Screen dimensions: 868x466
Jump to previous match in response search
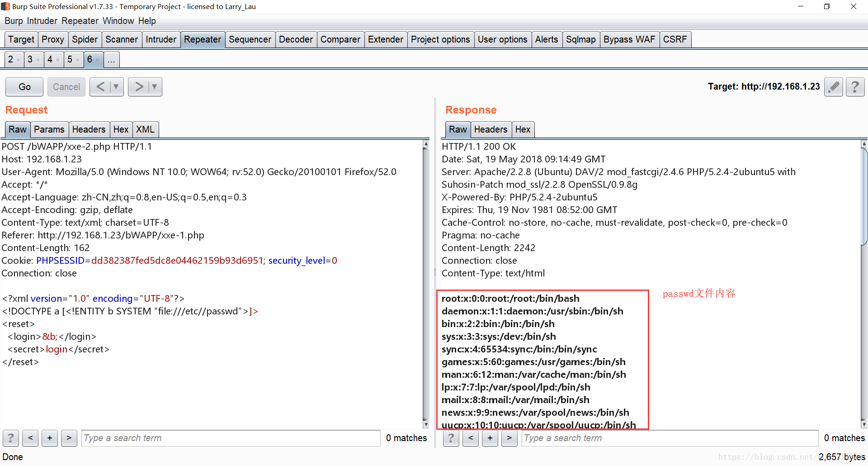tap(471, 438)
